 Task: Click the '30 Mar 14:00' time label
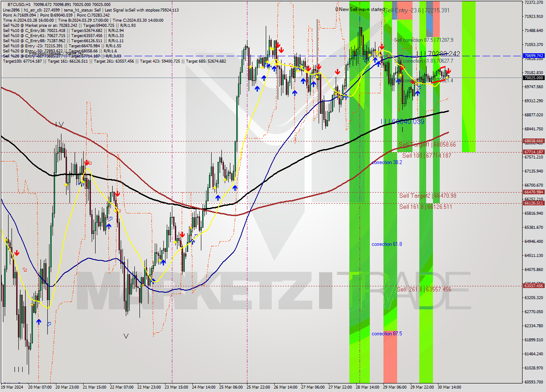pos(449,387)
